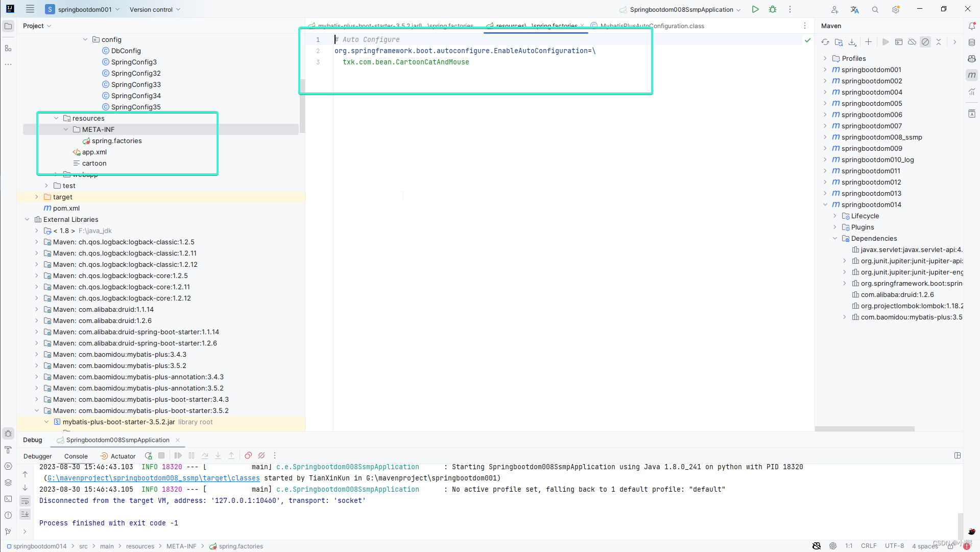This screenshot has width=980, height=552.
Task: Open the Version control dropdown
Action: pyautogui.click(x=155, y=9)
